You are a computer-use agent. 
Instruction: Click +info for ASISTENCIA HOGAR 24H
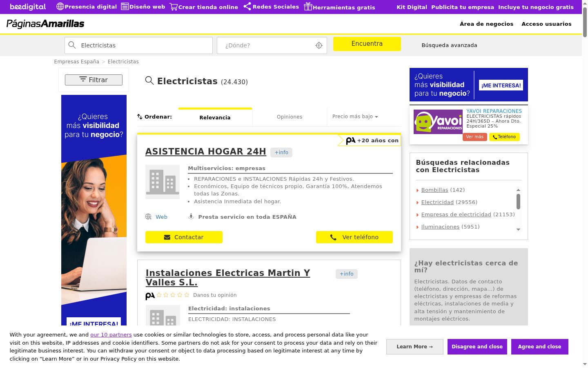pyautogui.click(x=281, y=153)
